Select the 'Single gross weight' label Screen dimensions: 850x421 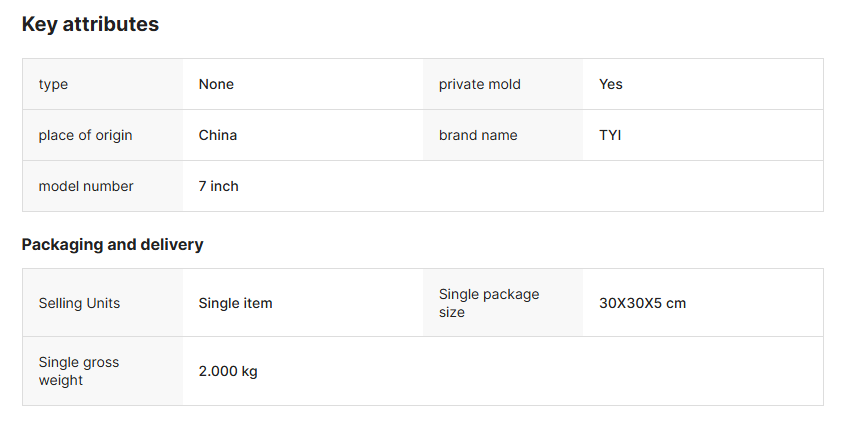[78, 371]
